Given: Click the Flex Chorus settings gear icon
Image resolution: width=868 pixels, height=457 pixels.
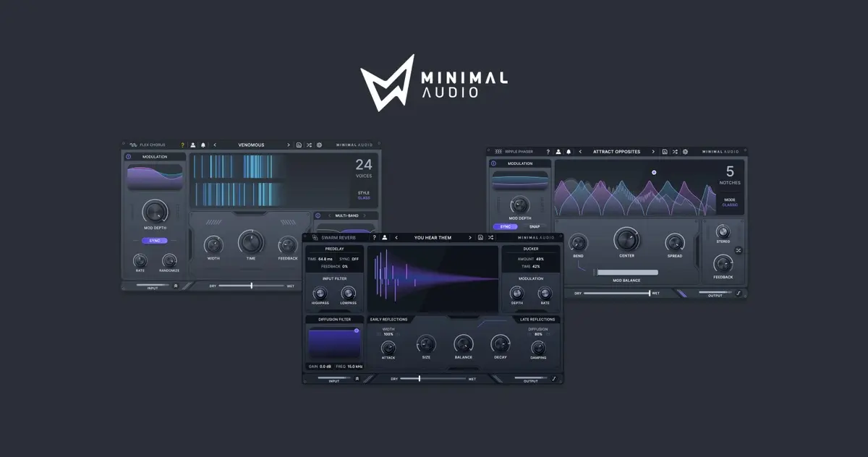Looking at the screenshot, I should [x=319, y=145].
